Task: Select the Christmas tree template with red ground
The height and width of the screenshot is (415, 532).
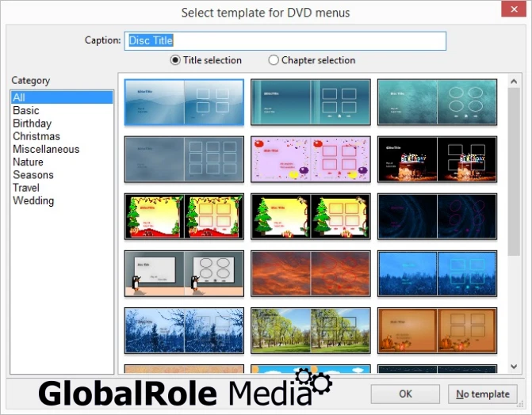Action: coord(184,216)
